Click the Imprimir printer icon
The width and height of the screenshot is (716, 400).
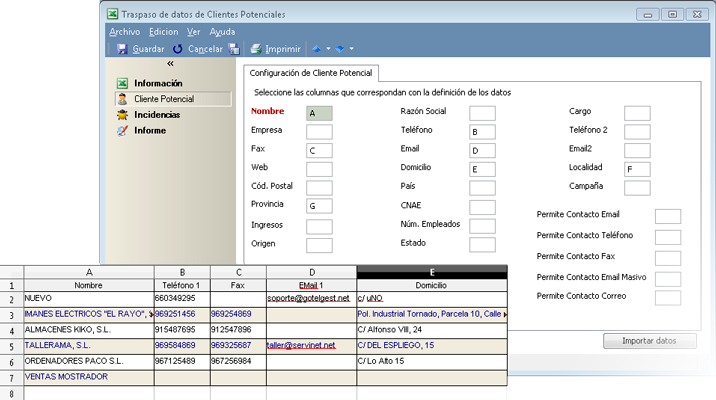pos(256,49)
